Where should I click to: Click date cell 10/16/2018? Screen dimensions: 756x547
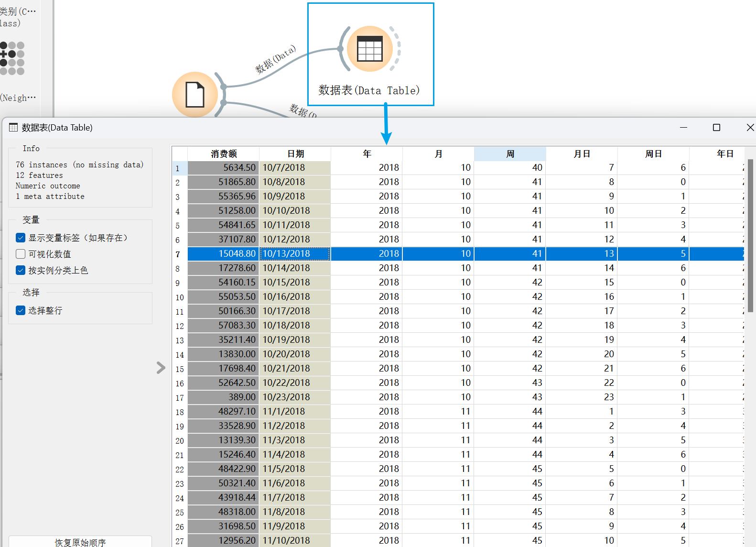pos(295,297)
